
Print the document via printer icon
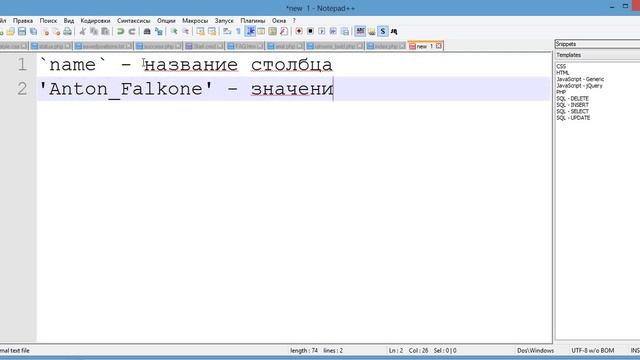pos(67,31)
